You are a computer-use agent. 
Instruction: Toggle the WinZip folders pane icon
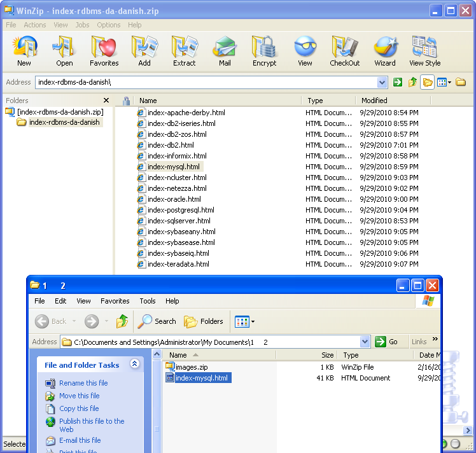pyautogui.click(x=428, y=82)
